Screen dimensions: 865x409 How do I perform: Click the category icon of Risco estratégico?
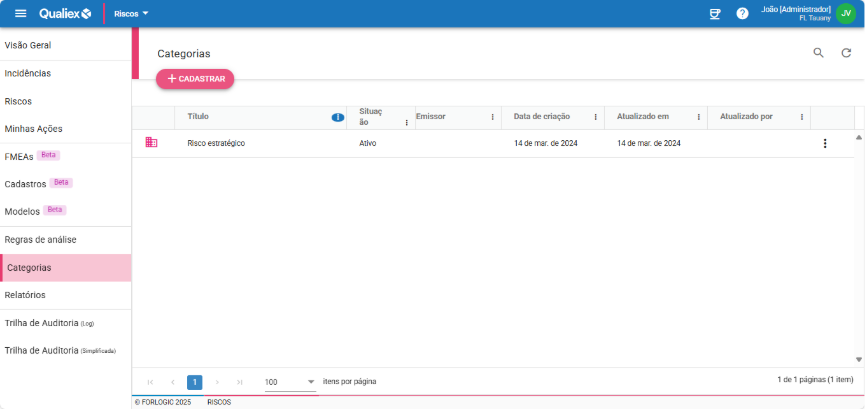pyautogui.click(x=151, y=143)
